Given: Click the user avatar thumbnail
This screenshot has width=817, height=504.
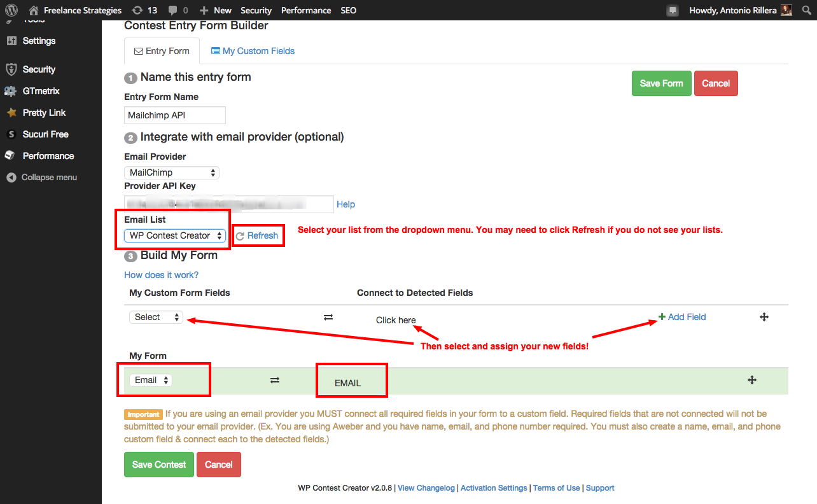Looking at the screenshot, I should click(786, 10).
